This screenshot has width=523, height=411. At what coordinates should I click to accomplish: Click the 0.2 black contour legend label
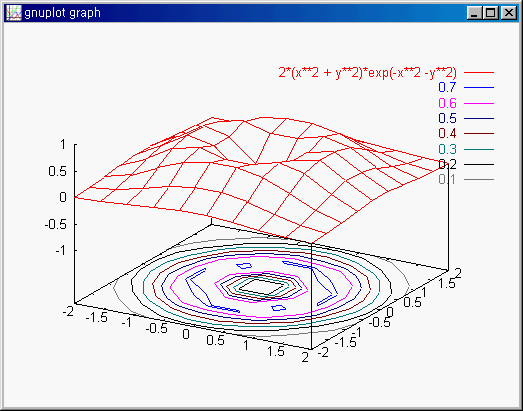447,164
